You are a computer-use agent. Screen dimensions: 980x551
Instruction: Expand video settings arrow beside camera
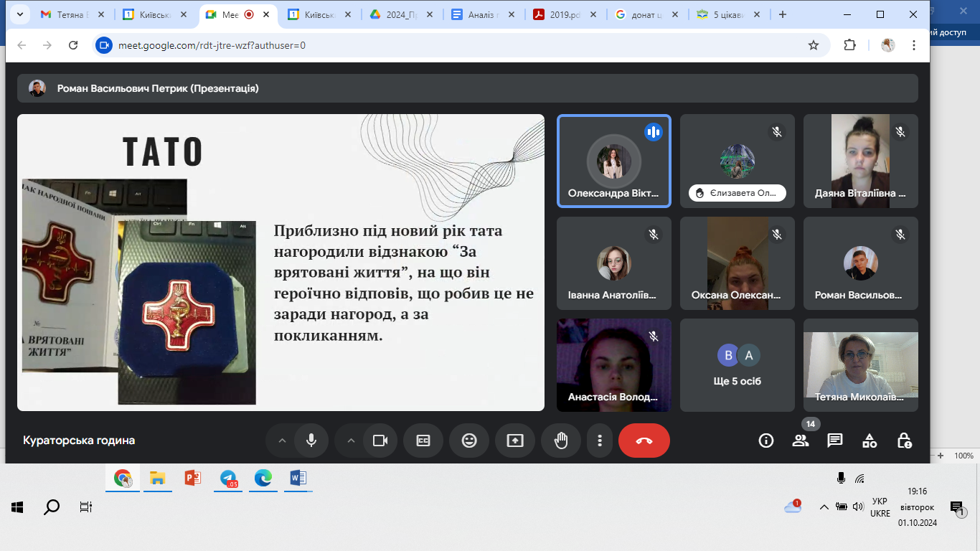point(351,441)
